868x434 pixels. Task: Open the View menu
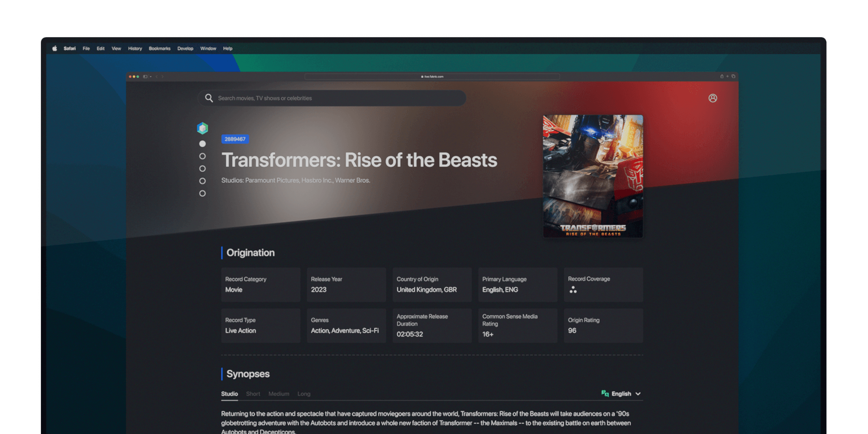click(x=116, y=48)
